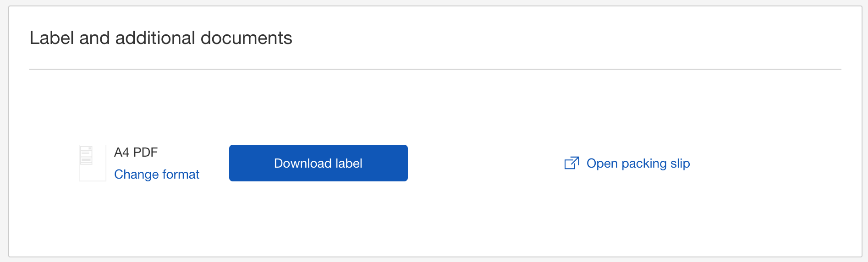Viewport: 868px width, 262px height.
Task: Open the Change format link
Action: pos(157,175)
